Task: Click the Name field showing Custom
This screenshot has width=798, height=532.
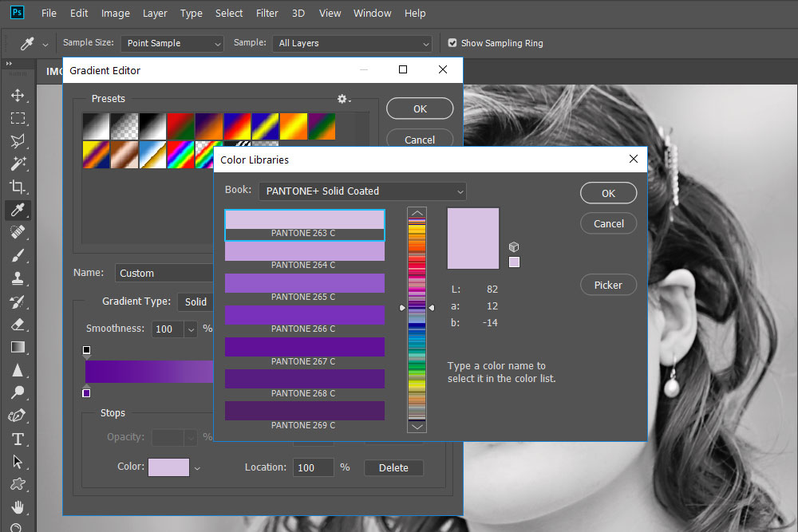Action: [x=164, y=273]
